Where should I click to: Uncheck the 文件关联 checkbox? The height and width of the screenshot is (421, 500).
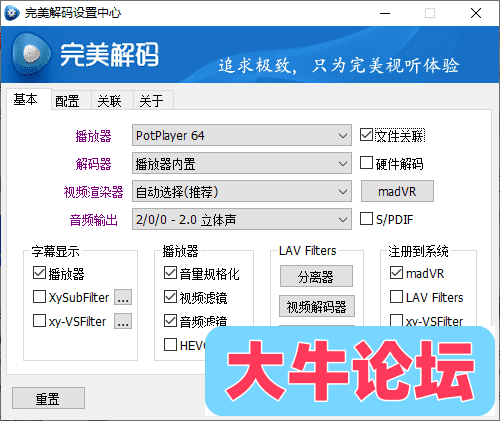click(366, 135)
